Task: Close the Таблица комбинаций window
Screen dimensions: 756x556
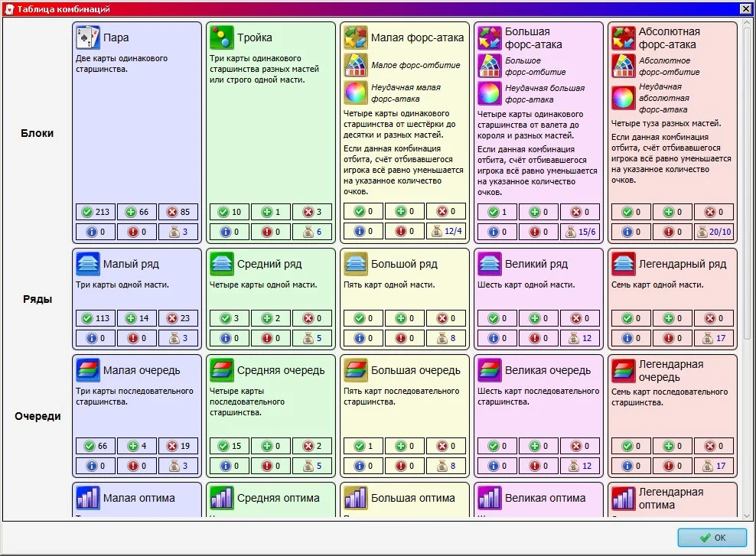Action: tap(745, 8)
